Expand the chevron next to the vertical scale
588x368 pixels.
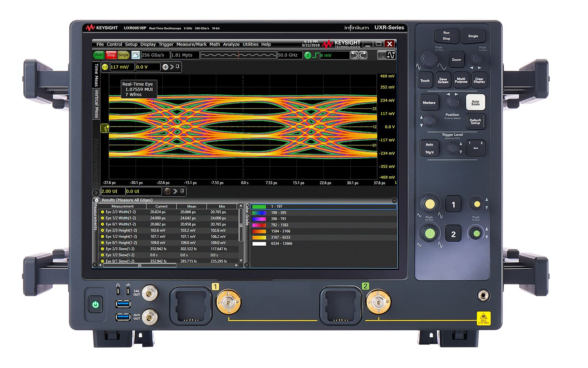point(172,67)
